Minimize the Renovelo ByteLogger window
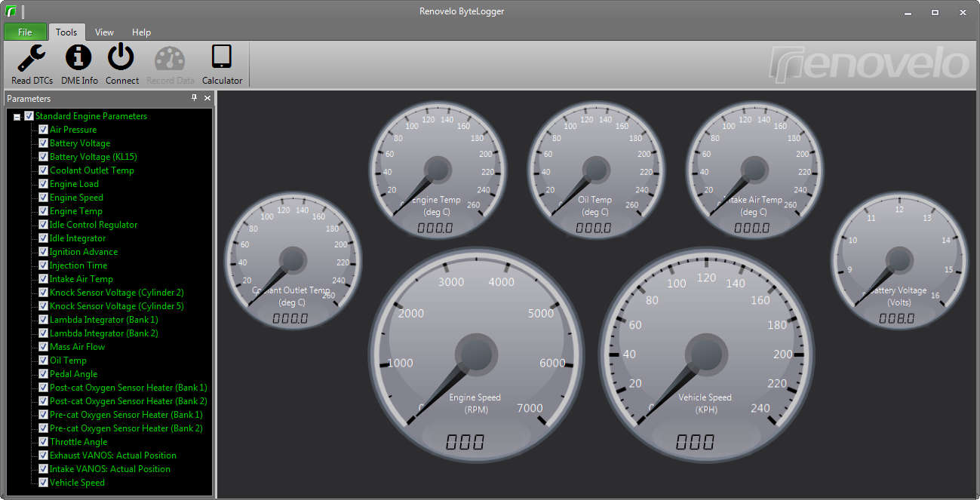 coord(908,12)
